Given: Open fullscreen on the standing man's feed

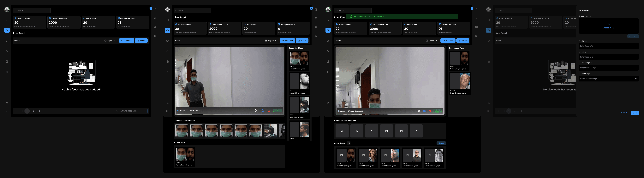Looking at the screenshot, I should tap(256, 111).
